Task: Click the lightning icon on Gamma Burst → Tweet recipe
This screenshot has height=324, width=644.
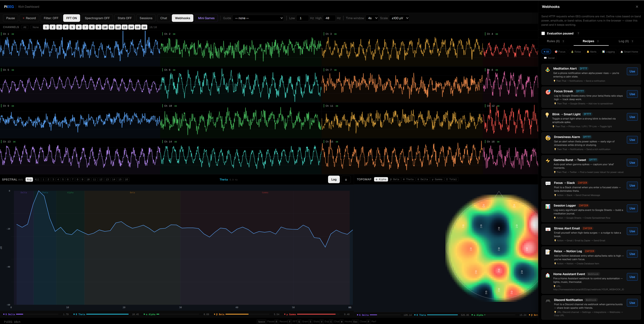Action: point(548,161)
